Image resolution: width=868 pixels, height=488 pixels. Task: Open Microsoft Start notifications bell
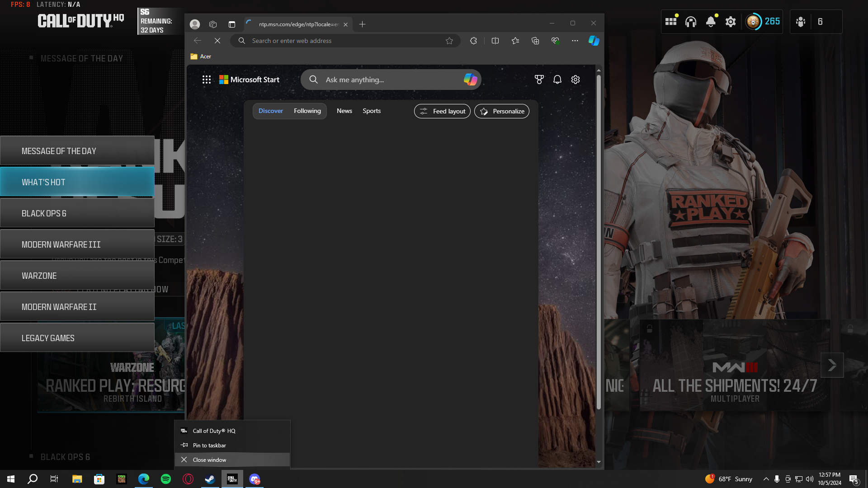tap(557, 80)
